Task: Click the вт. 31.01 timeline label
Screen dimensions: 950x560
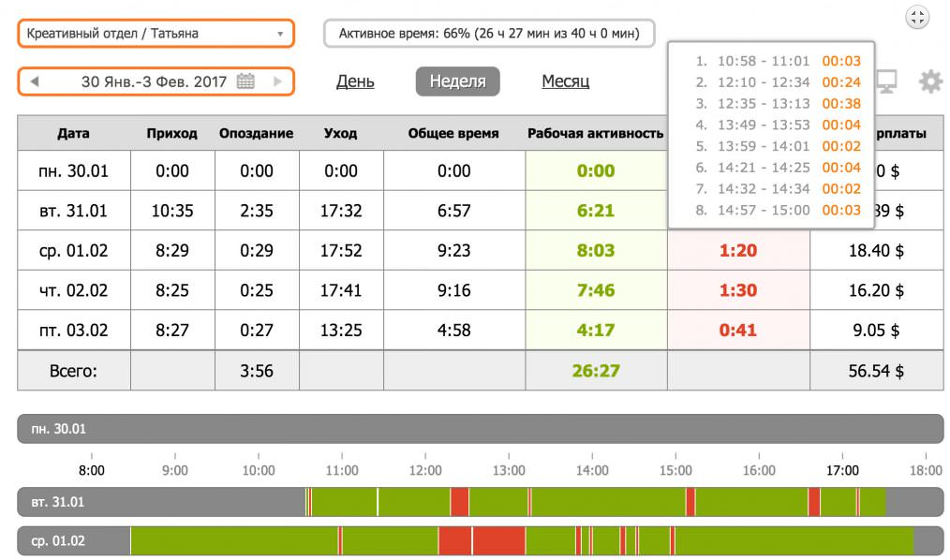Action: 58,502
